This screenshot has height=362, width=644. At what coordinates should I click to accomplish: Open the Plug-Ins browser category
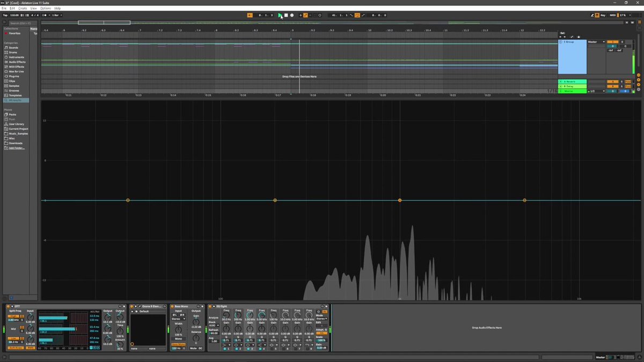coord(14,76)
